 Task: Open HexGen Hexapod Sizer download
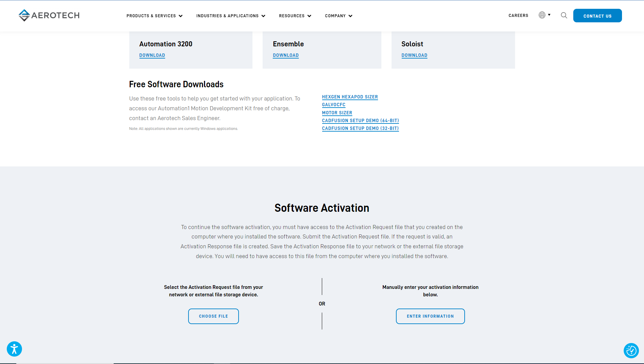[x=350, y=97]
